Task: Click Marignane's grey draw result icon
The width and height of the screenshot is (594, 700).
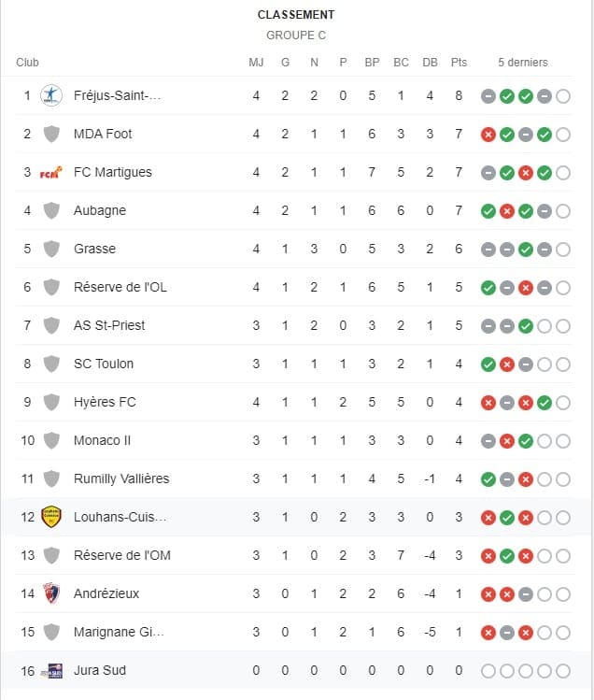Action: coord(507,633)
